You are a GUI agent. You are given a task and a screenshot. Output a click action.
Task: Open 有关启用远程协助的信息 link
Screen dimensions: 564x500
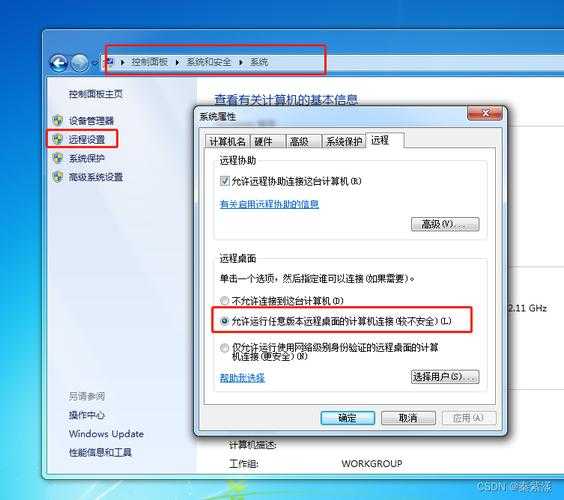tap(269, 204)
